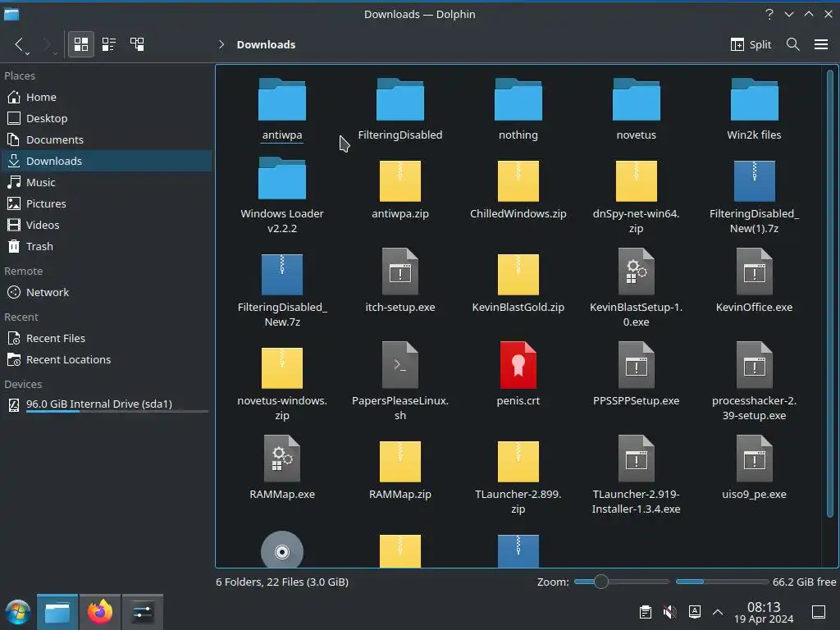
Task: Open Firefox from the taskbar
Action: pos(99,612)
